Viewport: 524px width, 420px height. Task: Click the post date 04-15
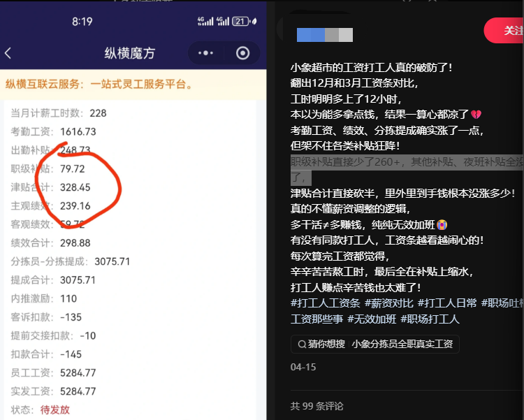pos(303,367)
